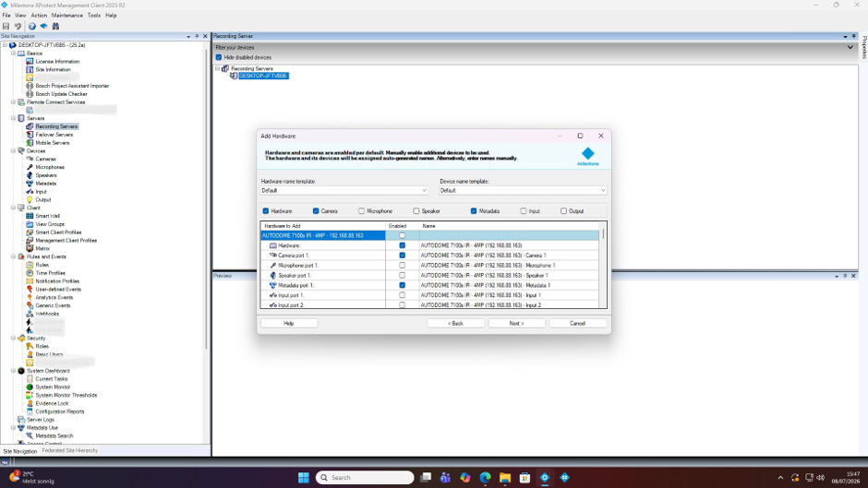868x488 pixels.
Task: Check the Output filter checkbox
Action: pos(563,211)
